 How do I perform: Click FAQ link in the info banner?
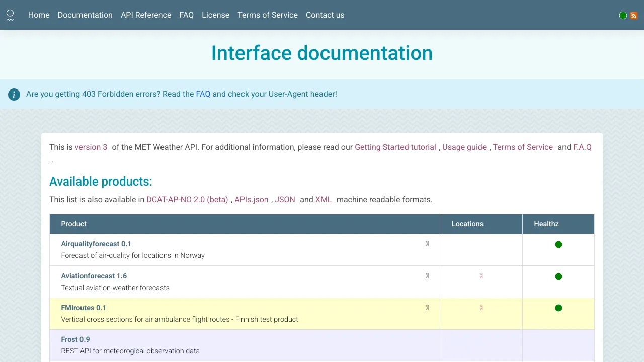point(203,94)
